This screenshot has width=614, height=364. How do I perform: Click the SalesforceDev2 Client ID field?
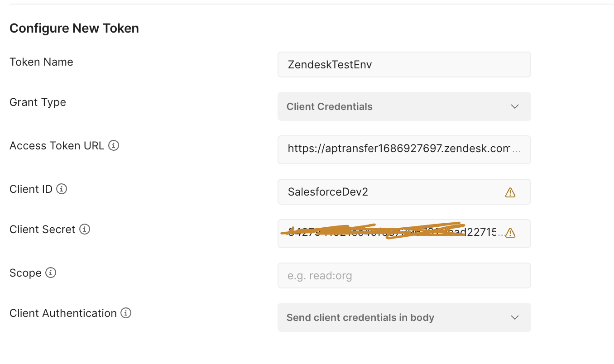pos(389,192)
